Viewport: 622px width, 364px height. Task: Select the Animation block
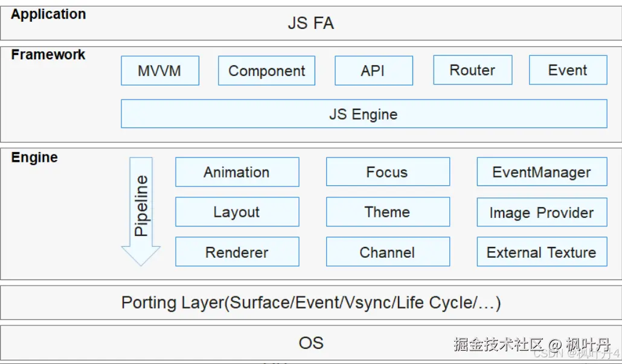pyautogui.click(x=237, y=172)
